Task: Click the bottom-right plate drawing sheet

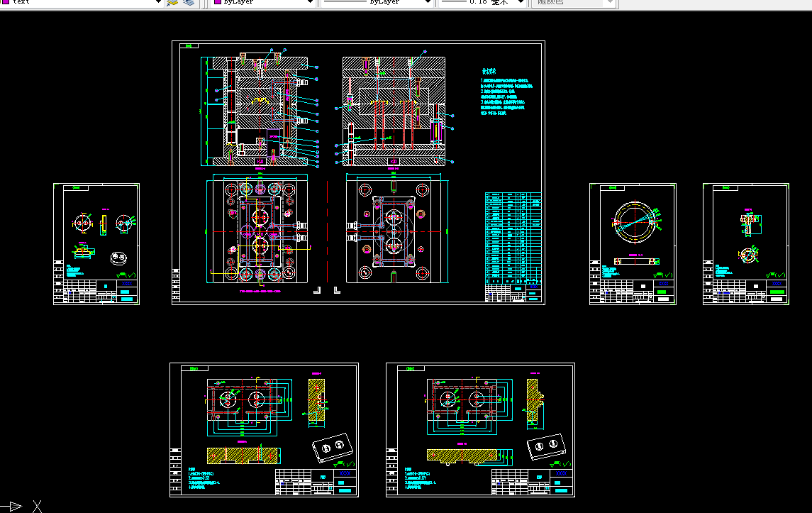Action: (x=481, y=430)
